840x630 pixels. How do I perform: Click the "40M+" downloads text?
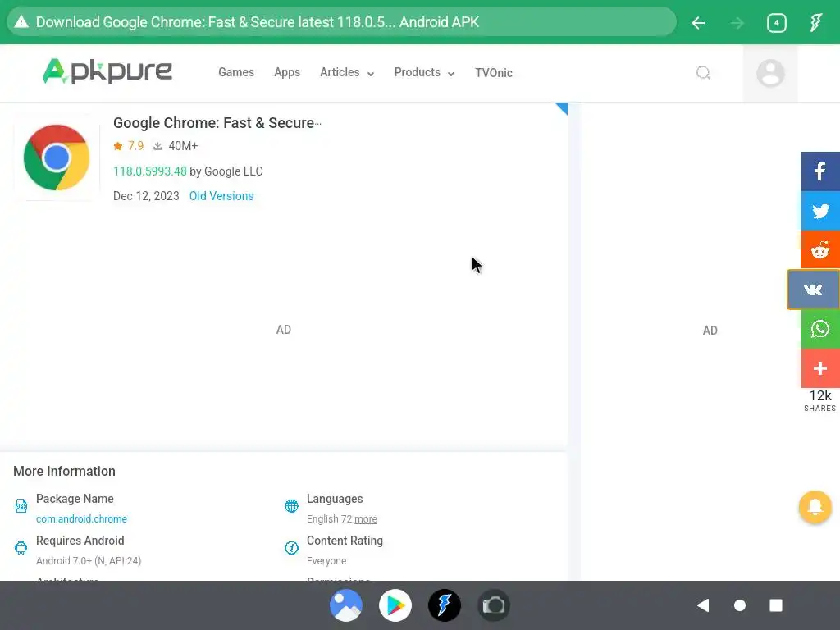click(x=183, y=146)
